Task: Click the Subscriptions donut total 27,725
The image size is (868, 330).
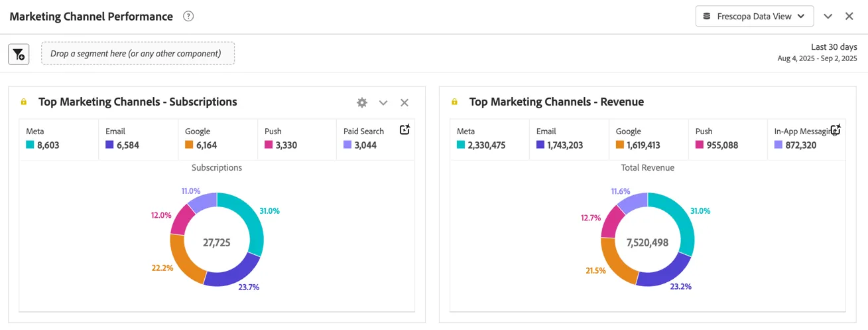Action: [217, 243]
